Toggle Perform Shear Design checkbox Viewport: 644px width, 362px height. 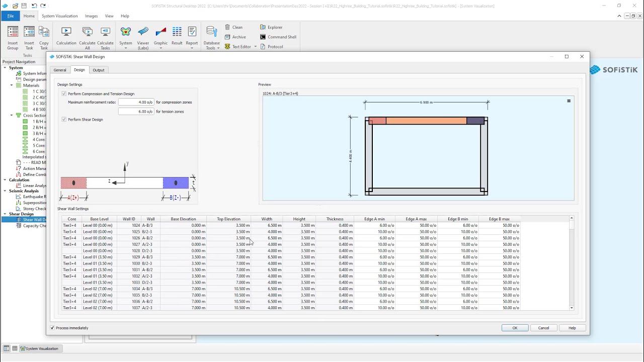coord(64,119)
